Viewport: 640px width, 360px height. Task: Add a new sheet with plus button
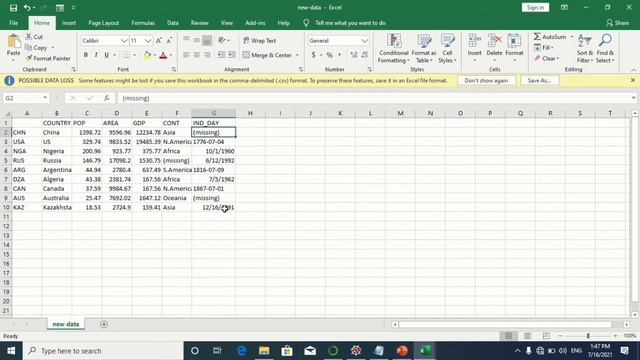click(x=104, y=324)
